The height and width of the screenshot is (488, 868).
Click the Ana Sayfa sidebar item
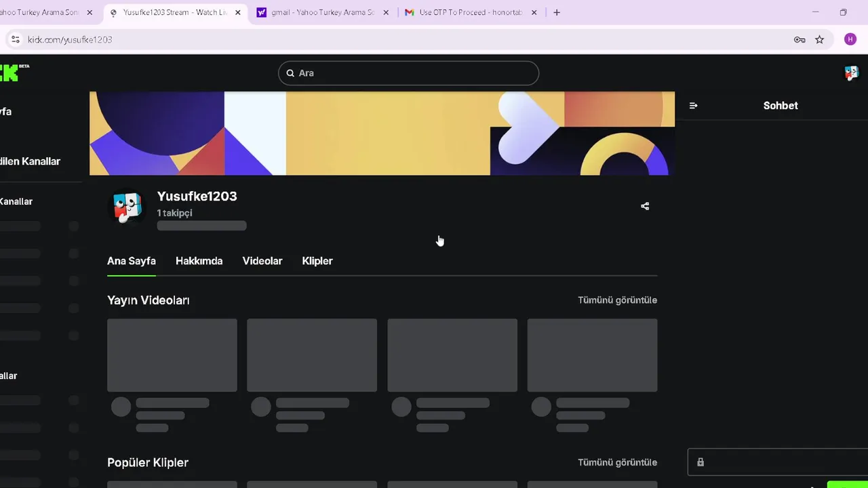click(x=6, y=112)
